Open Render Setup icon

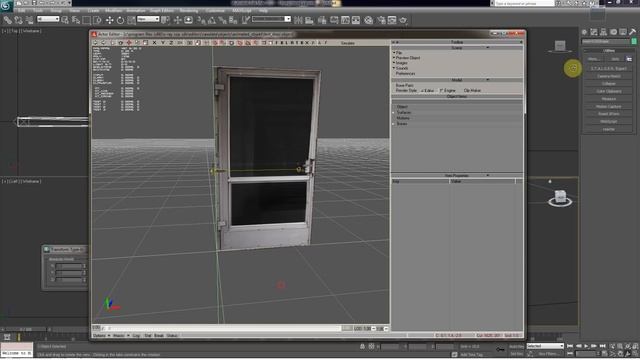[381, 20]
